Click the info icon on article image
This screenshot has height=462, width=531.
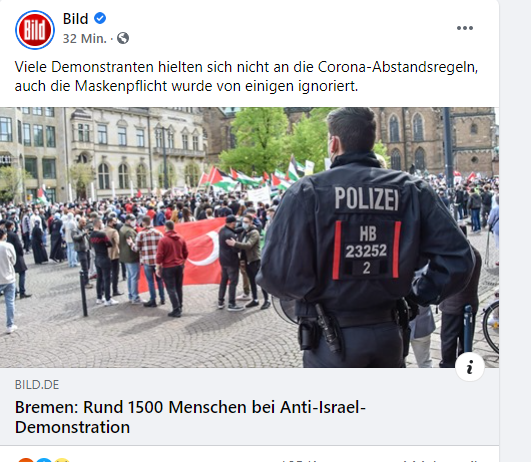[x=470, y=367]
